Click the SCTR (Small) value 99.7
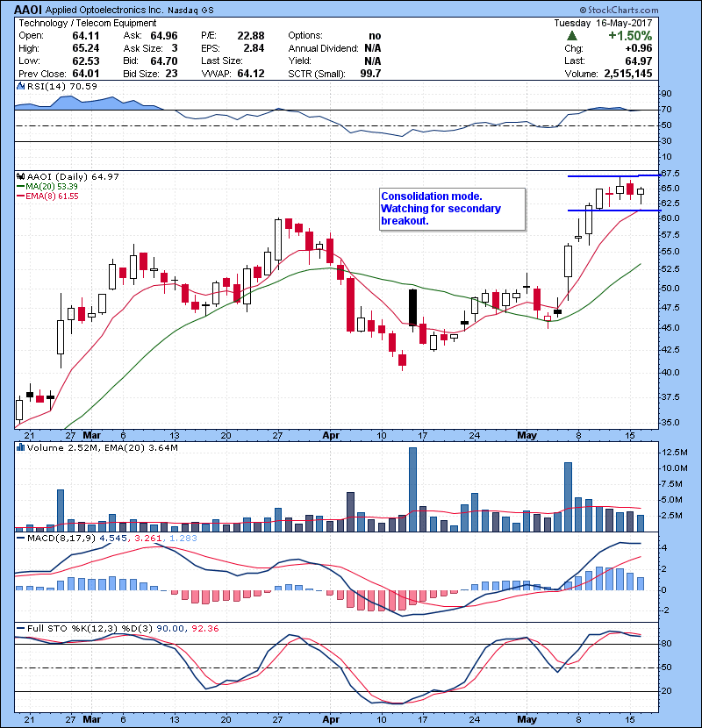Screen dimensions: 702x728 370,74
